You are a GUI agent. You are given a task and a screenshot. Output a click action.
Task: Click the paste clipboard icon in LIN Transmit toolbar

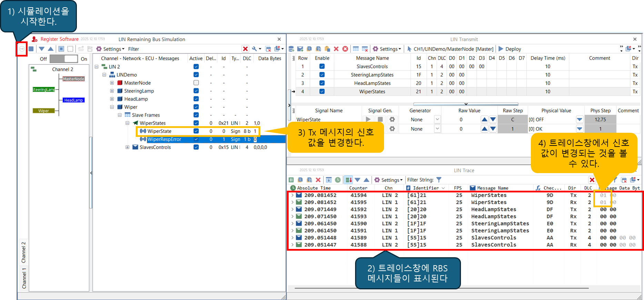click(x=327, y=49)
